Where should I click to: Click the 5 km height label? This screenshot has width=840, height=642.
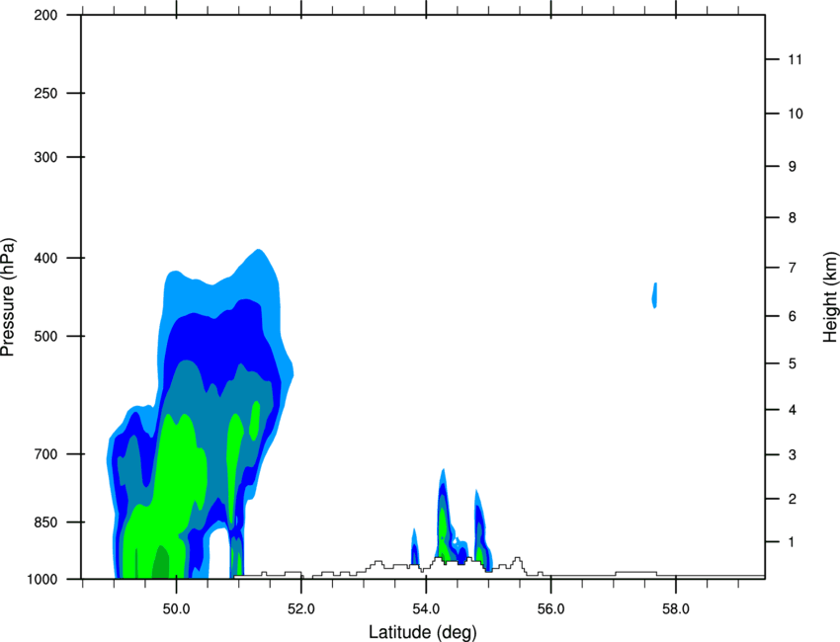click(x=792, y=364)
